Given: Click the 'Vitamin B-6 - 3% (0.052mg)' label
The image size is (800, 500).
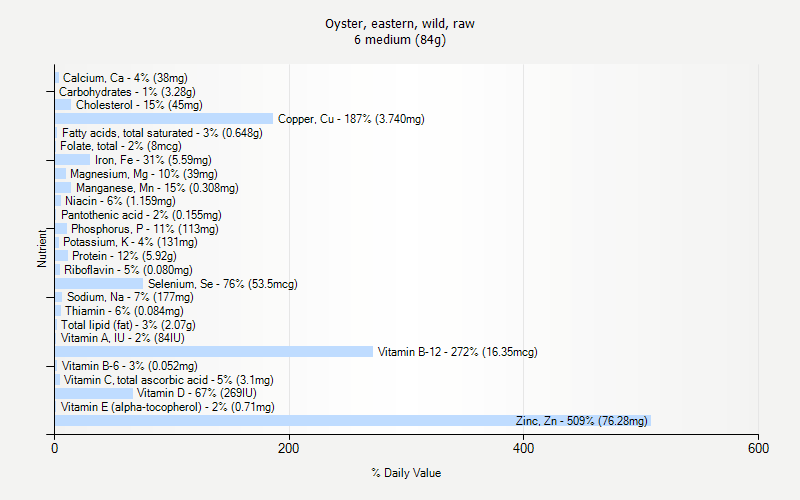Looking at the screenshot, I should click(130, 366).
